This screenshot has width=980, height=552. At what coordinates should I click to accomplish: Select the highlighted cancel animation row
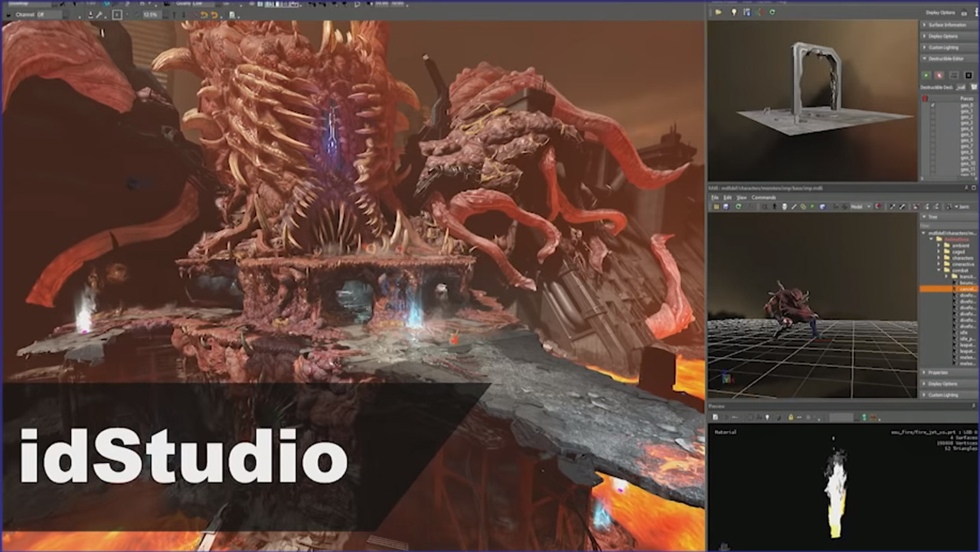949,289
